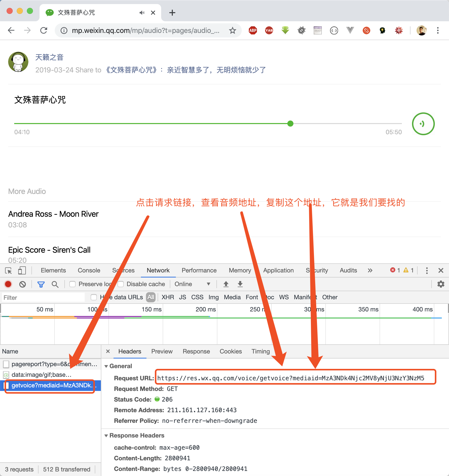Check the Hide data URLs checkbox
Image resolution: width=449 pixels, height=476 pixels.
(x=94, y=297)
